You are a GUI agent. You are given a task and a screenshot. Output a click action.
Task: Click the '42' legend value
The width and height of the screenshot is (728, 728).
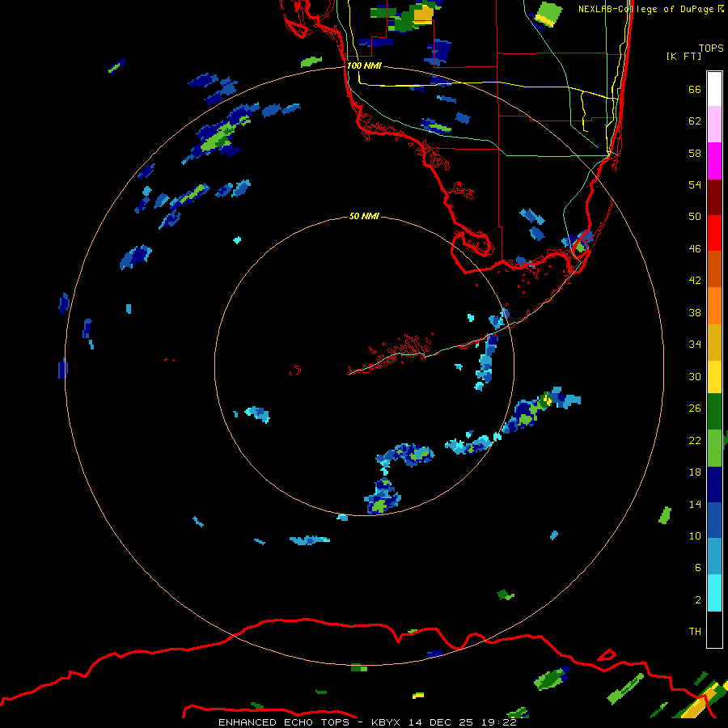tap(695, 280)
